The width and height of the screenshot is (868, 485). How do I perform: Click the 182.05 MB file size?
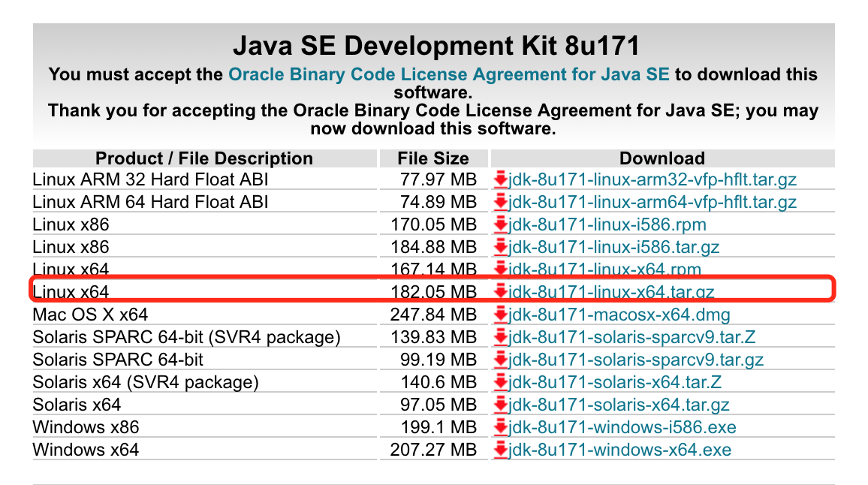click(x=433, y=292)
